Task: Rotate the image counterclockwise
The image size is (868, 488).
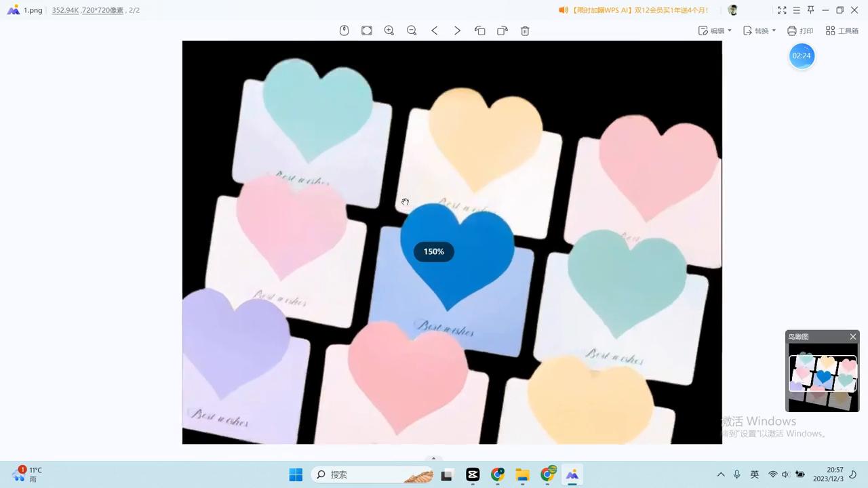Action: [480, 30]
